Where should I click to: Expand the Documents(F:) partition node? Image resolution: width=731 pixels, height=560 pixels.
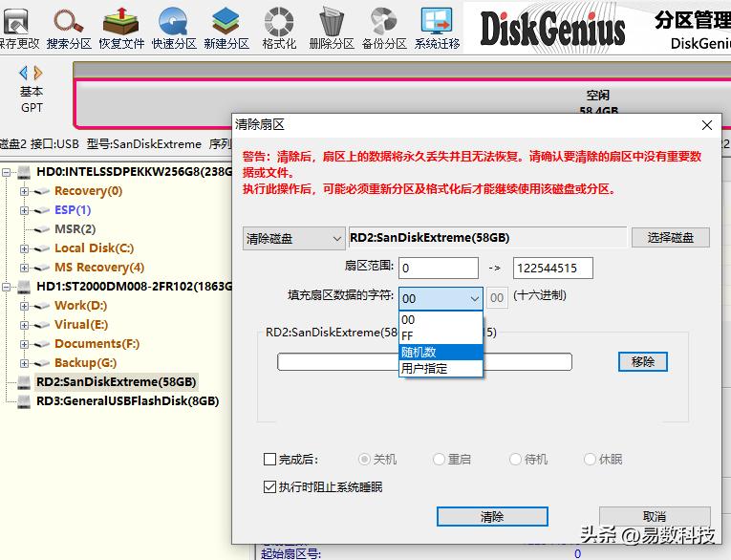pyautogui.click(x=24, y=344)
